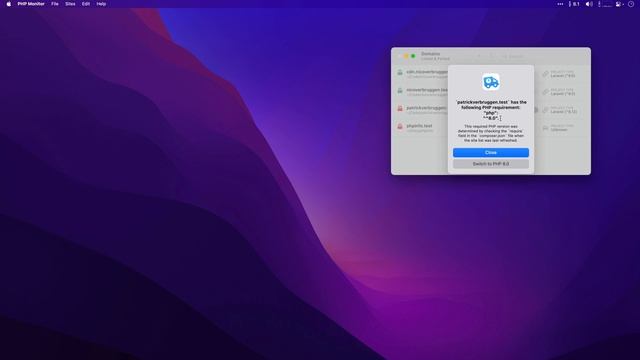Open the File menu
This screenshot has width=640, height=360.
(55, 4)
